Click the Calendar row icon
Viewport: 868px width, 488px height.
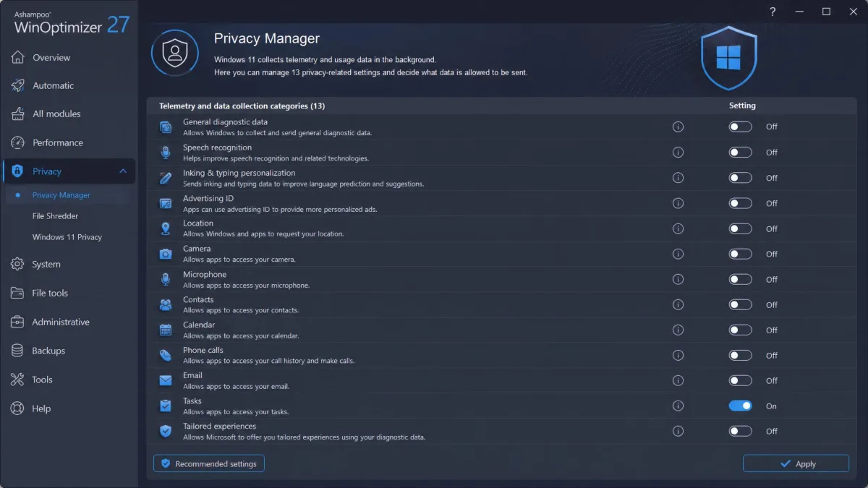(166, 330)
